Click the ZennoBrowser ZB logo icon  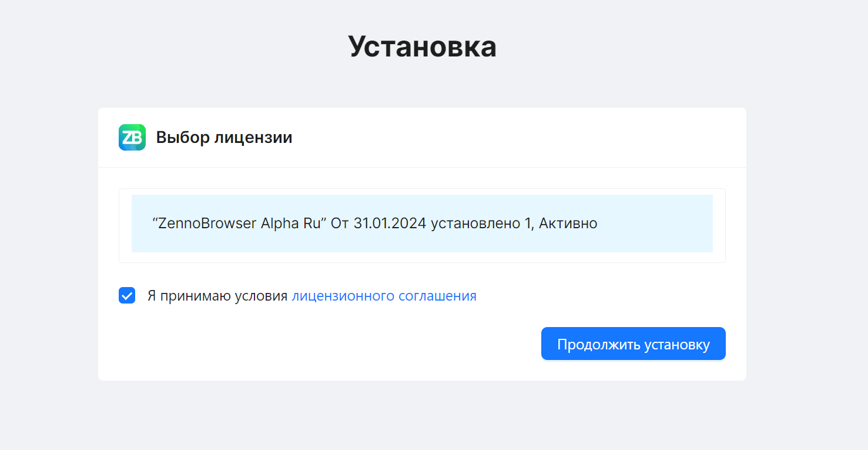coord(132,138)
